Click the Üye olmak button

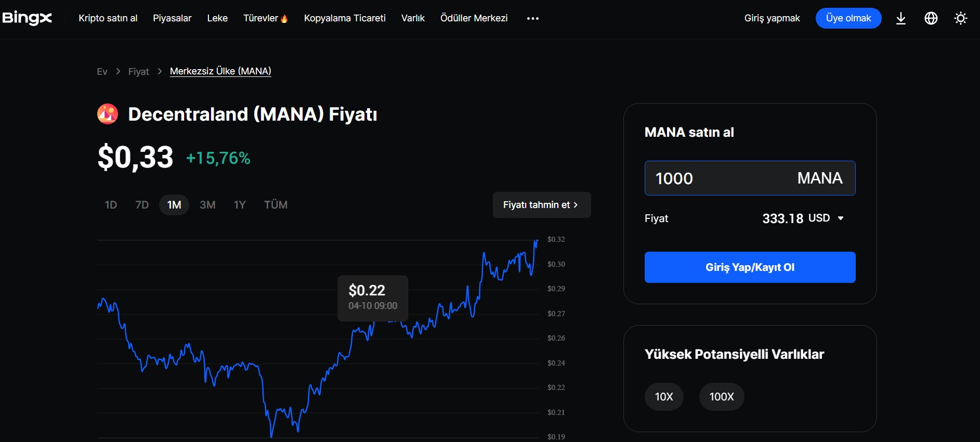[x=848, y=18]
